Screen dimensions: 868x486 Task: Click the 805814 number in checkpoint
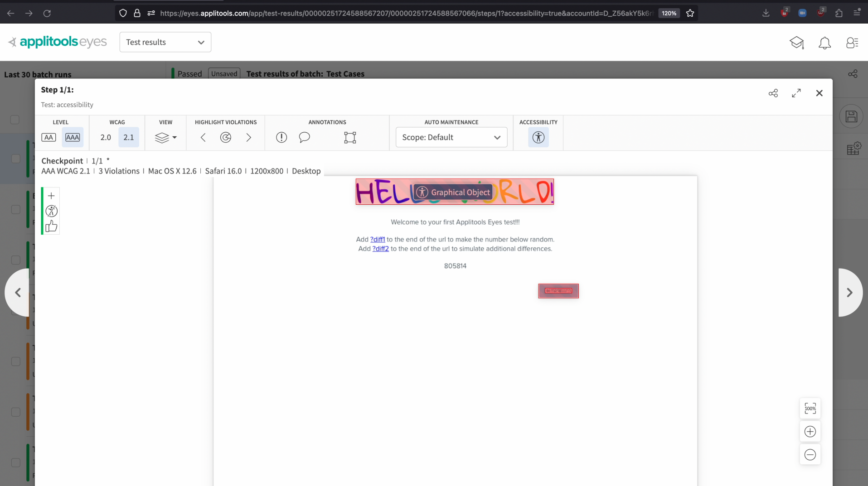pos(455,266)
